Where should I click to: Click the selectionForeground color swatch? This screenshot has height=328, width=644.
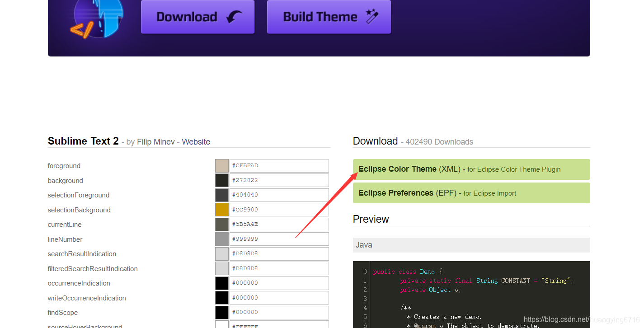(222, 195)
